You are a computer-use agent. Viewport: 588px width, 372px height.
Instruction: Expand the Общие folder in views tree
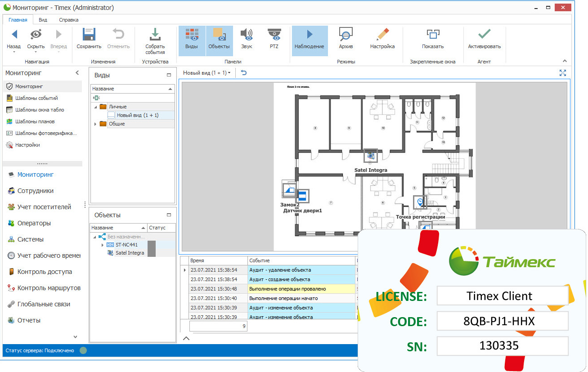(95, 124)
